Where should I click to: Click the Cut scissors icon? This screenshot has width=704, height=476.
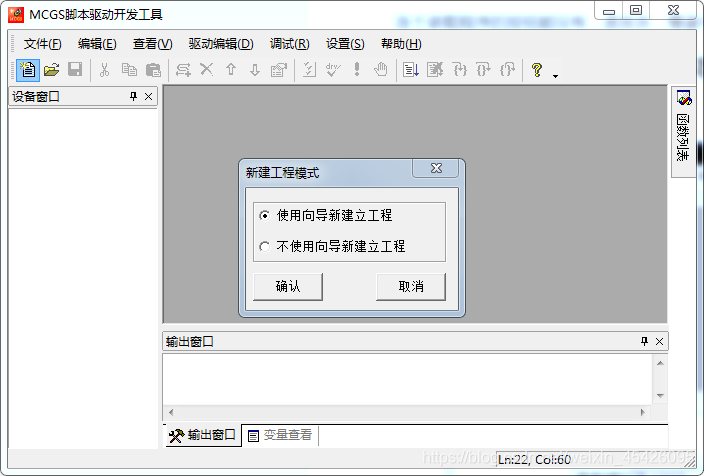tap(105, 70)
